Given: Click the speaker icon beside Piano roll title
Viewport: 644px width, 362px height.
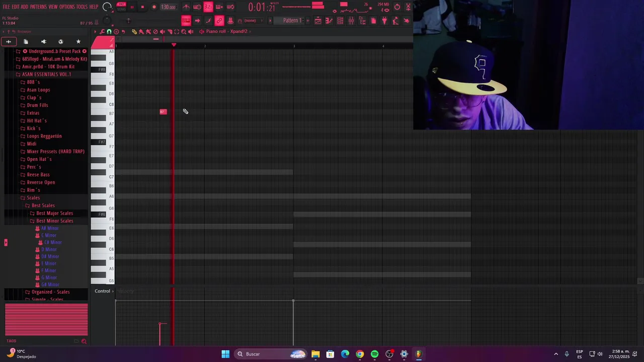Looking at the screenshot, I should point(201,32).
